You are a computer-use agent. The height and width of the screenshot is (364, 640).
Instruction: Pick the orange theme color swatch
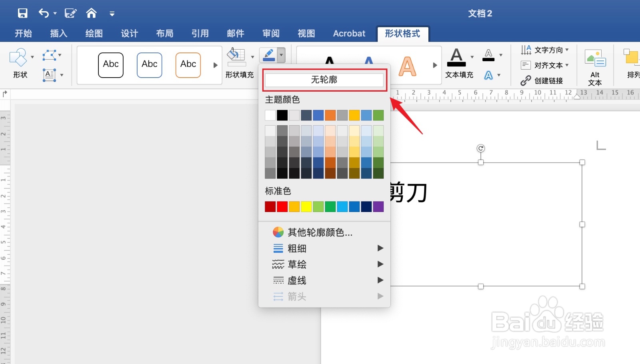pos(330,115)
